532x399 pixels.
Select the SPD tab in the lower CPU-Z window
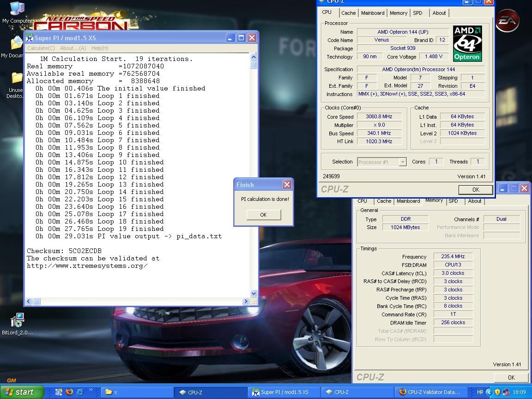click(453, 201)
